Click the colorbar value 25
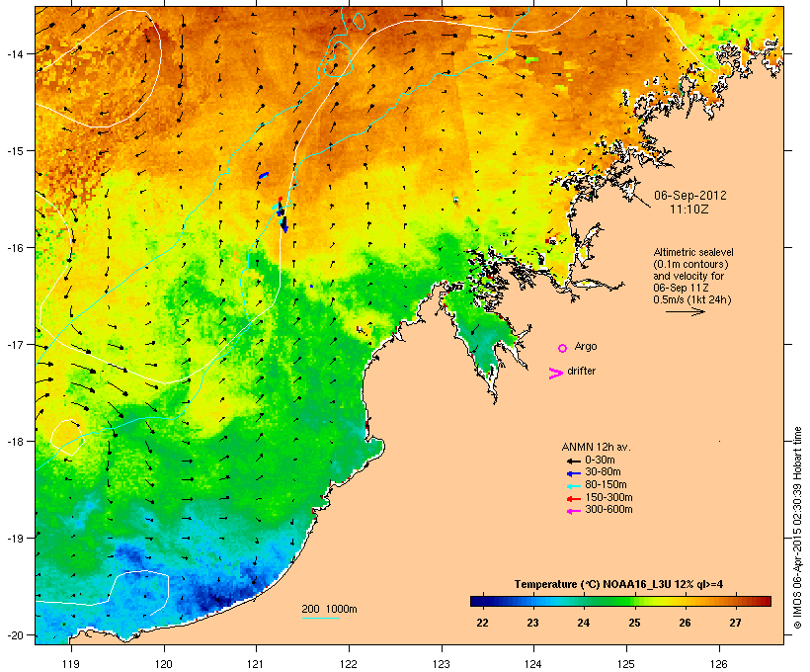The height and width of the screenshot is (672, 810). click(x=634, y=623)
